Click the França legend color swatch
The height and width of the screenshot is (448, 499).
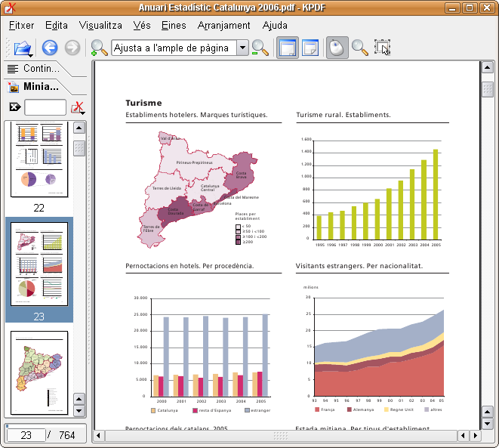[317, 409]
